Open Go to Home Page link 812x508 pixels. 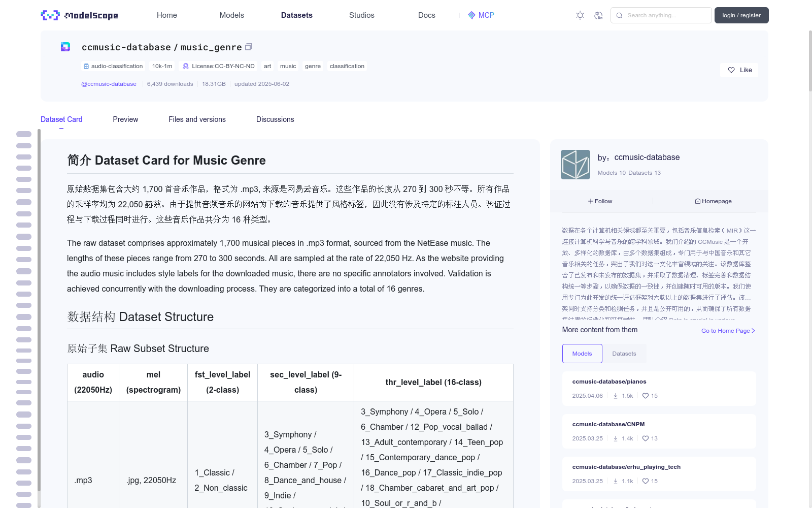(728, 331)
